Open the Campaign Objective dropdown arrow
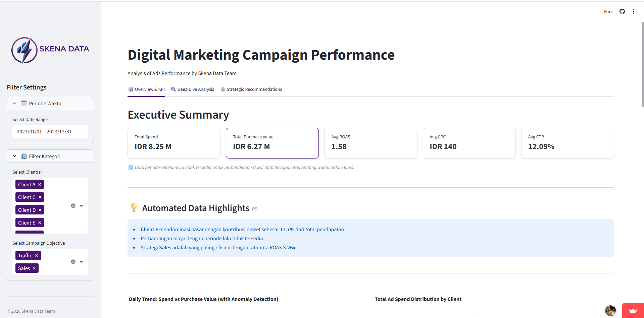This screenshot has width=644, height=318. click(81, 262)
